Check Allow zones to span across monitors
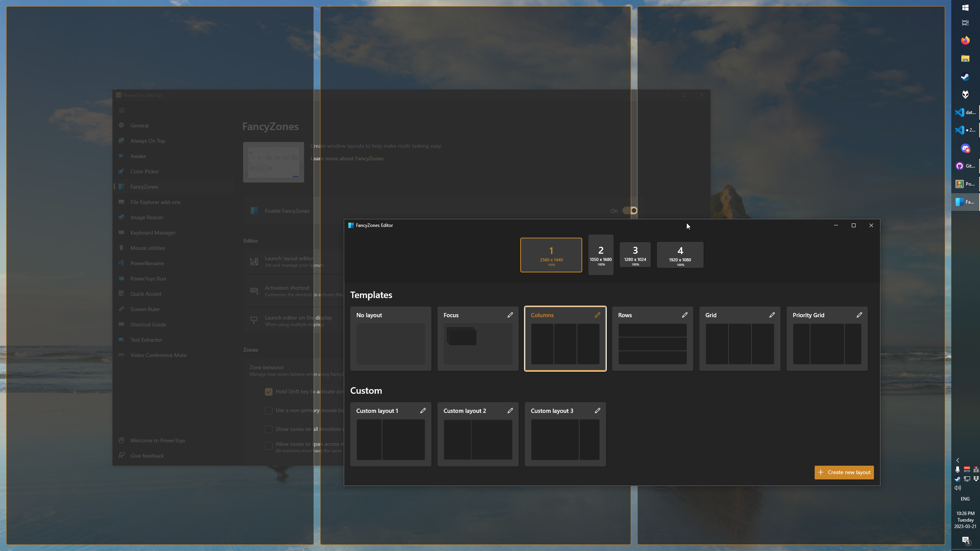Viewport: 980px width, 551px height. pos(269,446)
